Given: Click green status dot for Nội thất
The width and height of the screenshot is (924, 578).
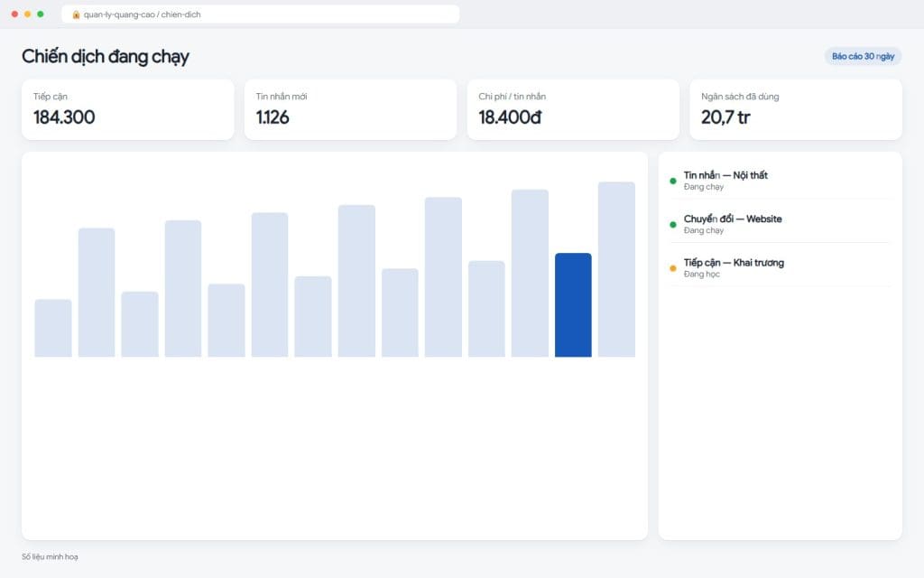Looking at the screenshot, I should [673, 181].
